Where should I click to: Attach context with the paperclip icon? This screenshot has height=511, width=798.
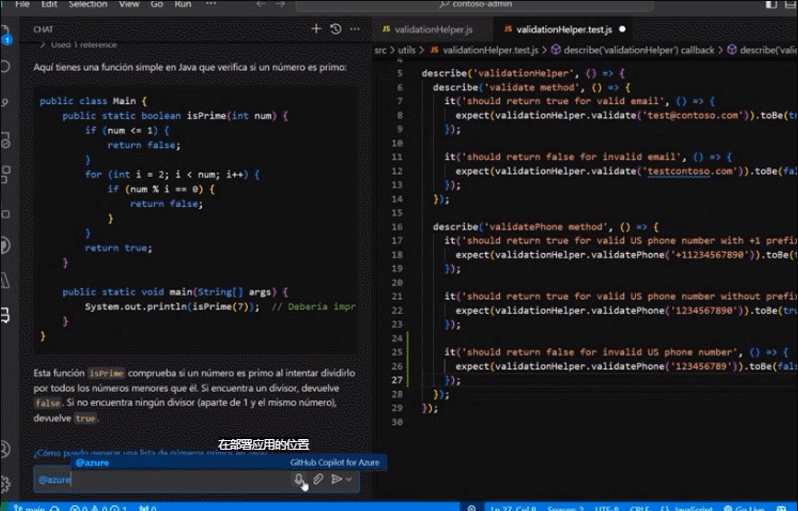click(x=318, y=480)
